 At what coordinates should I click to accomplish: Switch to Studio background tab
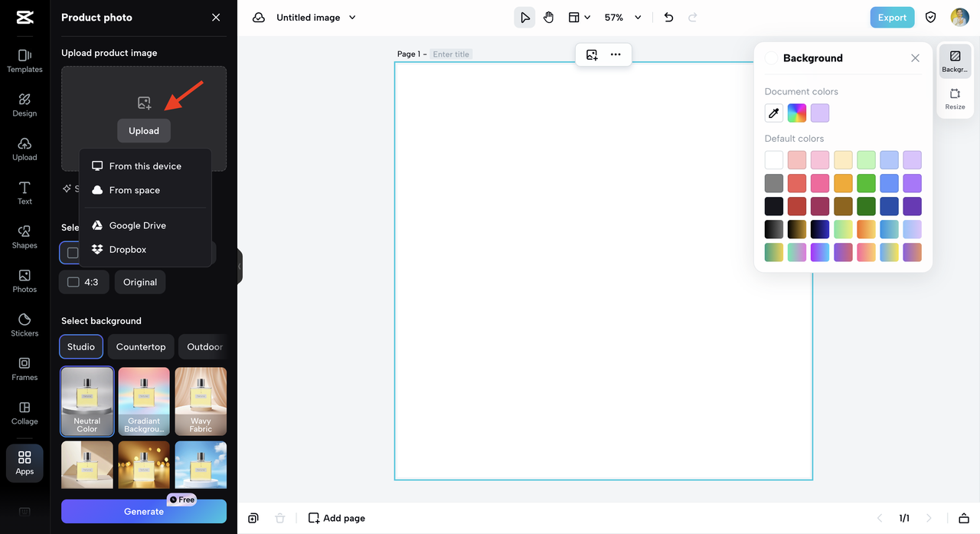[x=81, y=347]
